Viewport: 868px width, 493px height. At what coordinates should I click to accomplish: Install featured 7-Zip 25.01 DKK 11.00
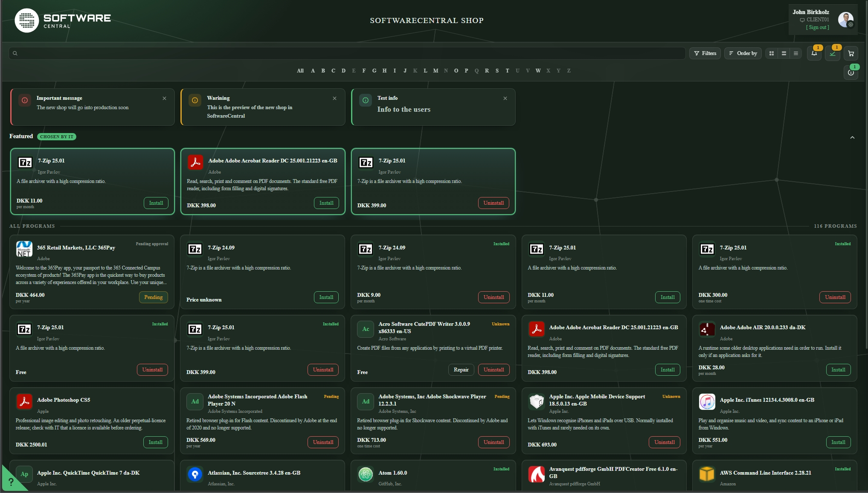point(156,203)
